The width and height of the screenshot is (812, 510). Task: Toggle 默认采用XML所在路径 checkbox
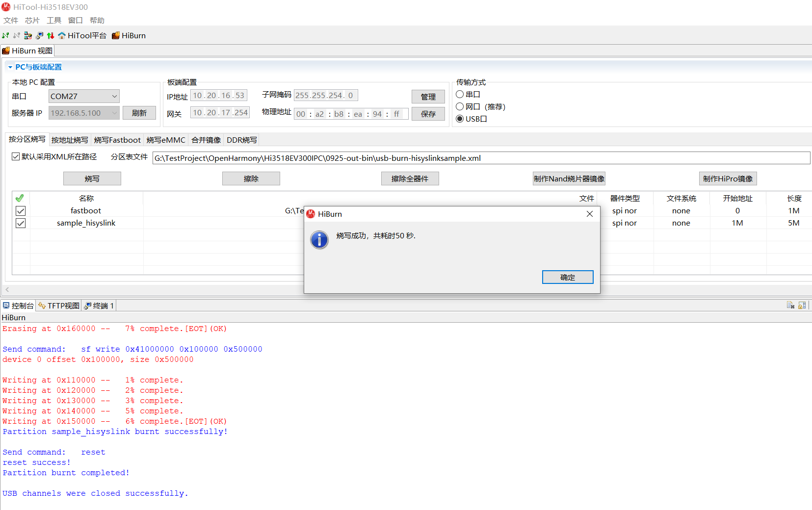pos(16,156)
